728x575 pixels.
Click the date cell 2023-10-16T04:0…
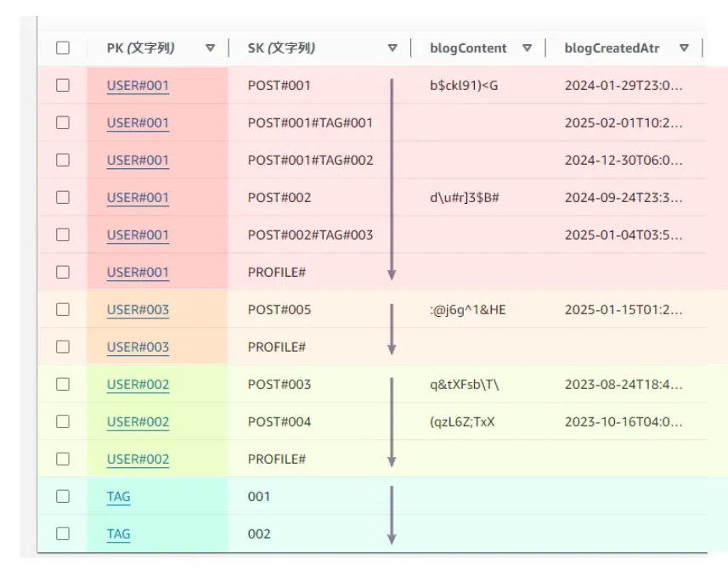click(624, 421)
